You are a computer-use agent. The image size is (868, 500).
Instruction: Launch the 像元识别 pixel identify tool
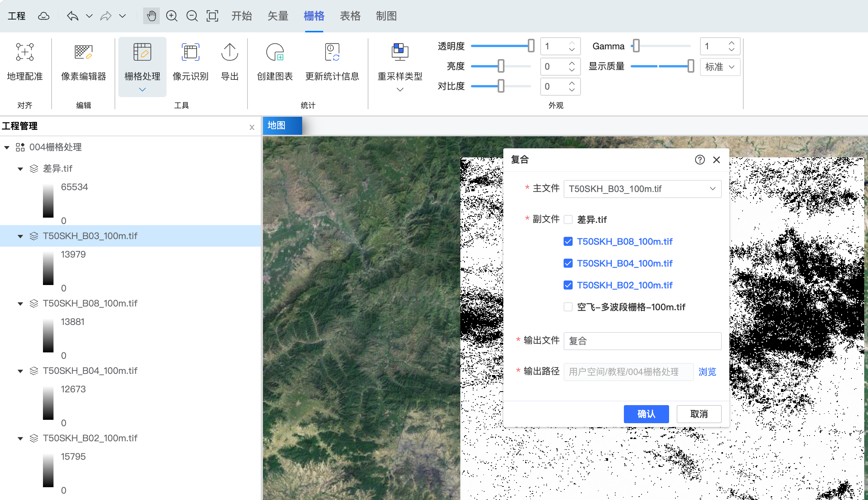pyautogui.click(x=191, y=62)
